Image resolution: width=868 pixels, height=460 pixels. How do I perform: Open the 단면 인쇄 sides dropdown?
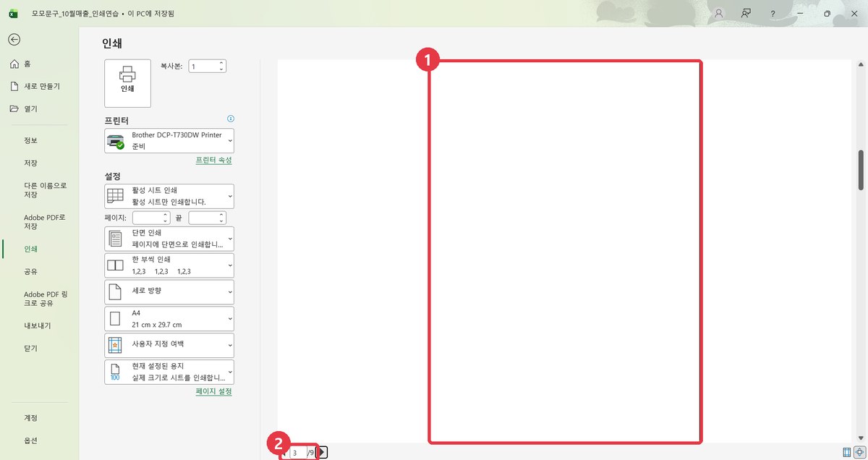pos(169,239)
